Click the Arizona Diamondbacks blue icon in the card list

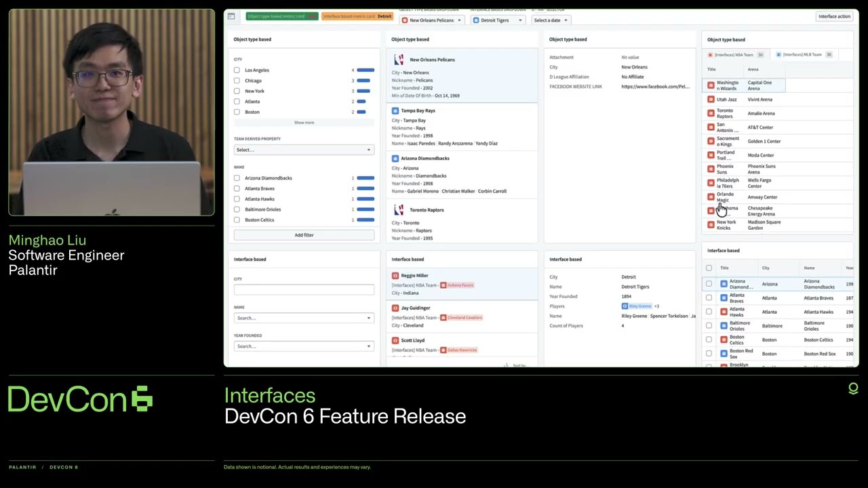click(x=395, y=158)
